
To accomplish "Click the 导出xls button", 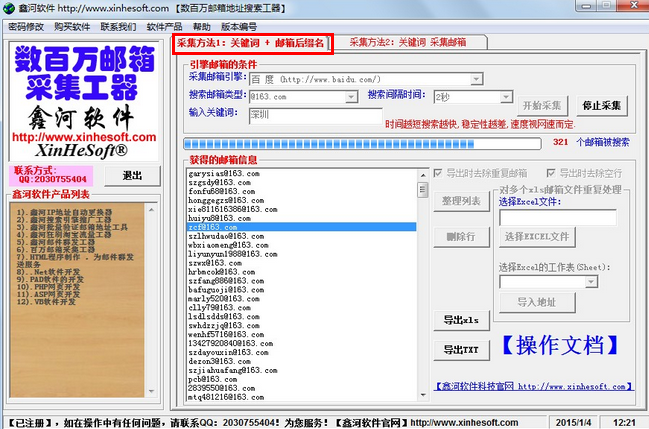I will tap(462, 321).
